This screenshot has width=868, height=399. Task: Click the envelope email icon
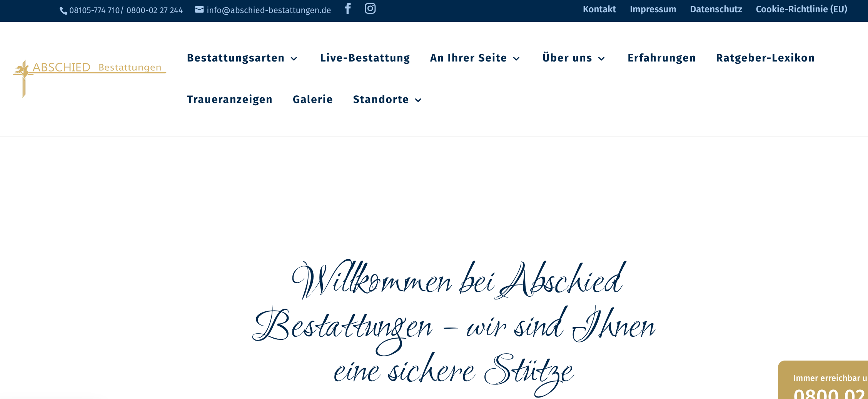(199, 10)
